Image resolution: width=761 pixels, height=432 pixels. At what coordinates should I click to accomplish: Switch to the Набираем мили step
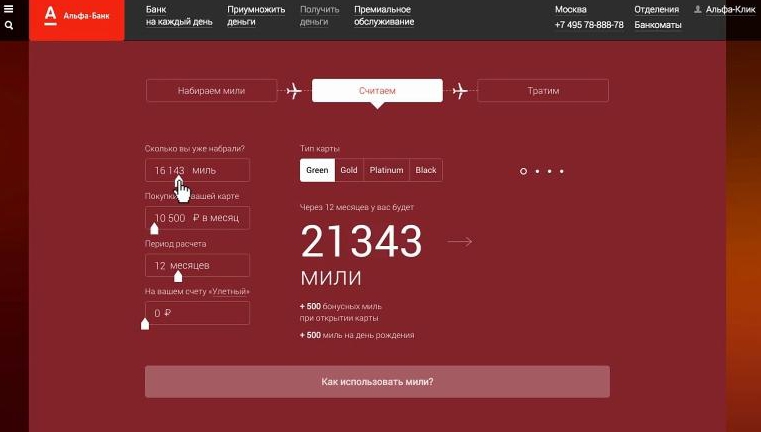tap(211, 91)
